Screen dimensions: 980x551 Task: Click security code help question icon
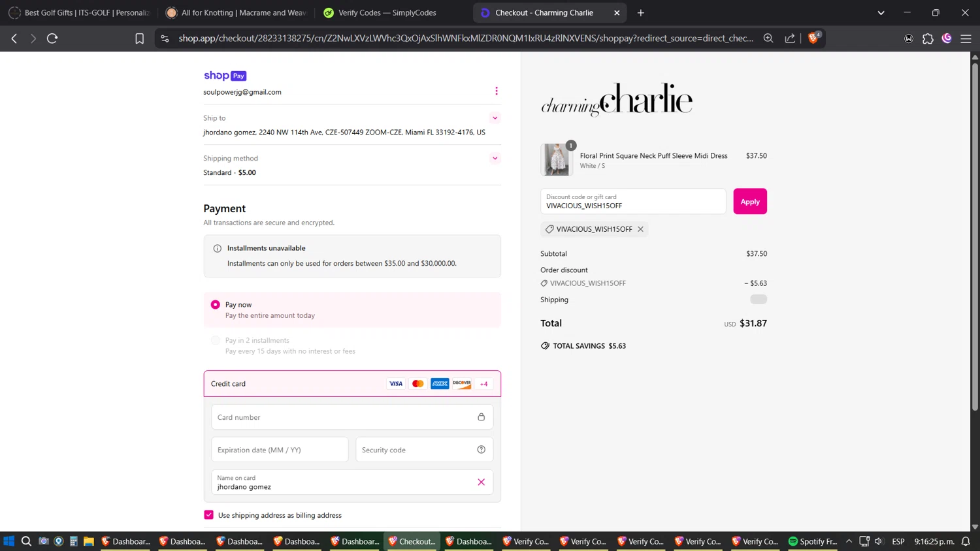coord(481,449)
